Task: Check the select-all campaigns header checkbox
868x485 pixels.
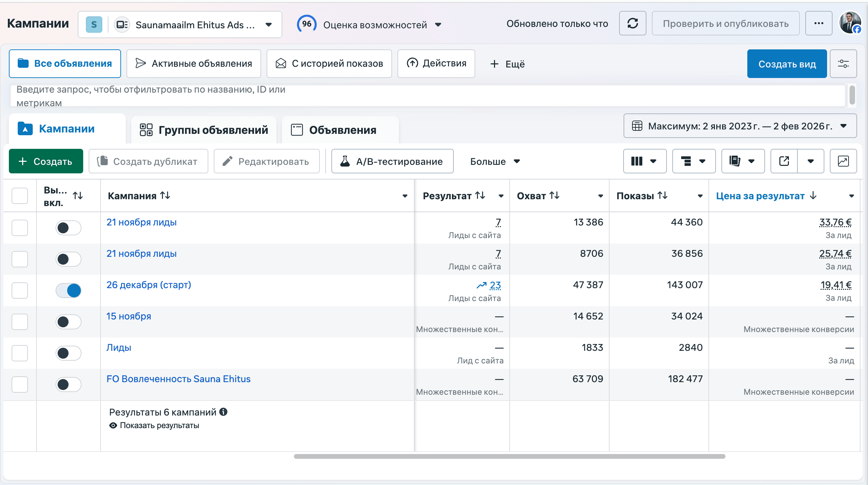Action: point(20,196)
